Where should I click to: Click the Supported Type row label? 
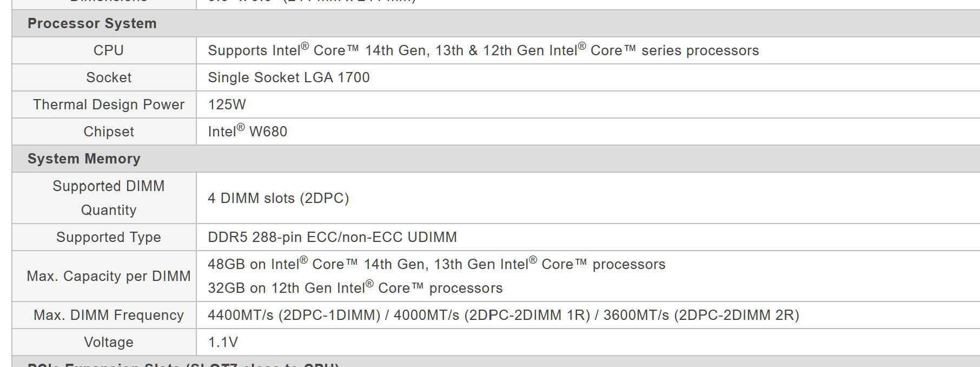click(x=108, y=238)
